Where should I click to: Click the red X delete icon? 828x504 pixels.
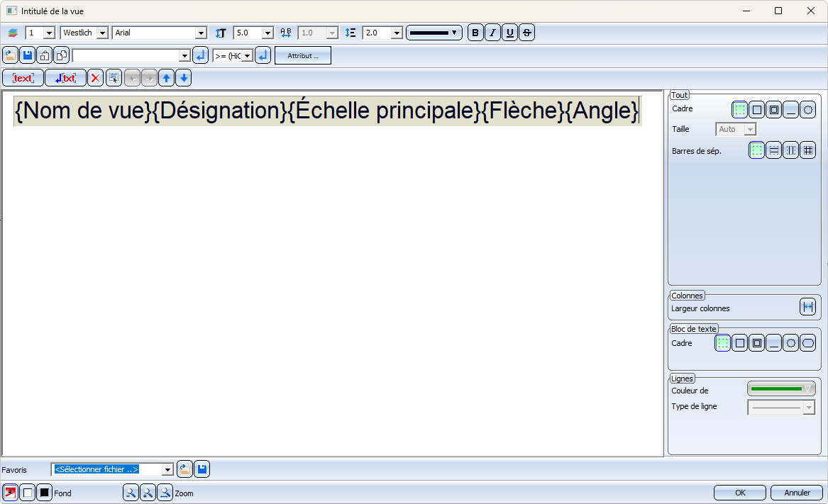[x=95, y=78]
